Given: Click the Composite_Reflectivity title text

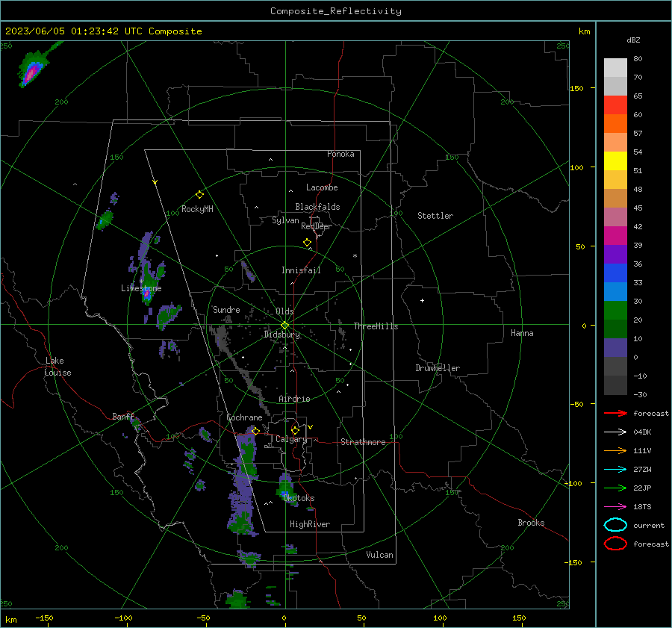Looking at the screenshot, I should coord(336,11).
